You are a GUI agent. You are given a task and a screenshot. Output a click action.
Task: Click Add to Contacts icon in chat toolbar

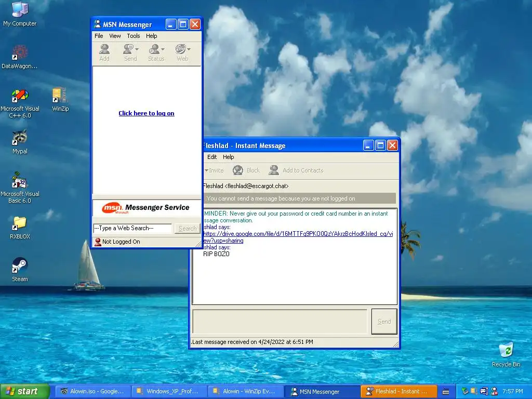click(x=274, y=170)
